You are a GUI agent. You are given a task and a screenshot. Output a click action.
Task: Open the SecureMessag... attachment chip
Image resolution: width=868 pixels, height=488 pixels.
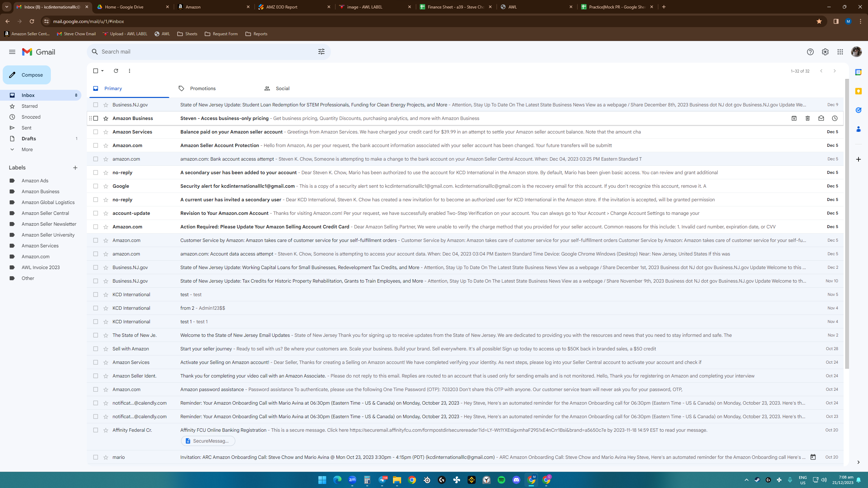[208, 441]
